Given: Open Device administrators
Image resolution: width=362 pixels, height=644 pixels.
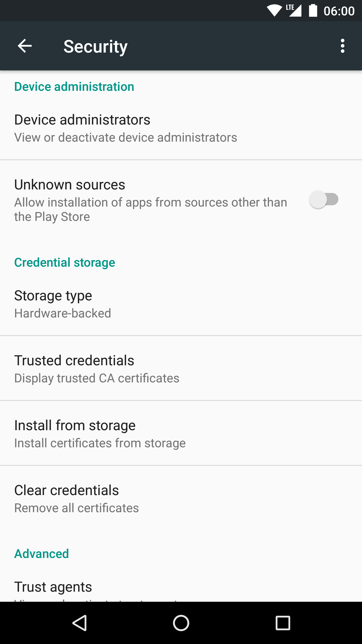Looking at the screenshot, I should 126,128.
